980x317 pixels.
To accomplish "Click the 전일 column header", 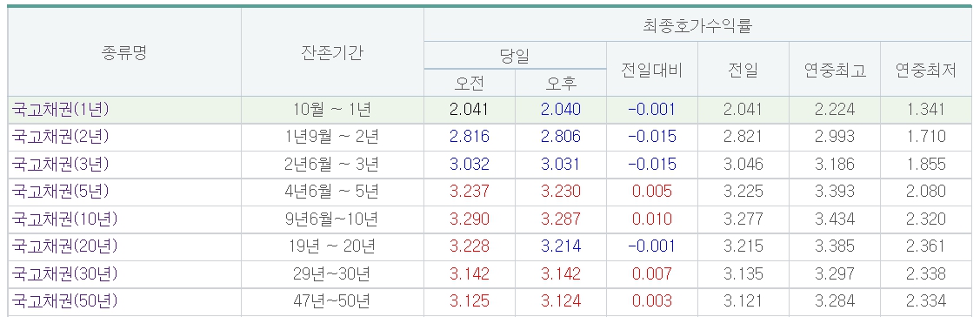I will tap(743, 70).
